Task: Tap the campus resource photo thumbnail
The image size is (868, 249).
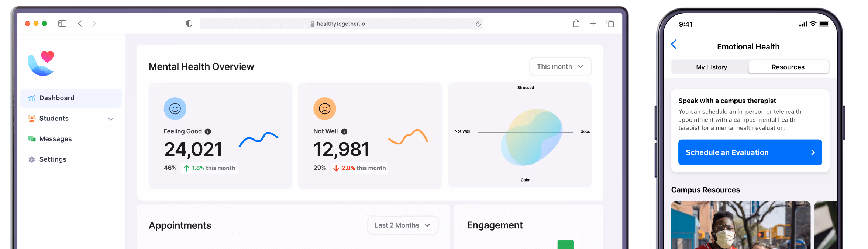Action: click(741, 225)
